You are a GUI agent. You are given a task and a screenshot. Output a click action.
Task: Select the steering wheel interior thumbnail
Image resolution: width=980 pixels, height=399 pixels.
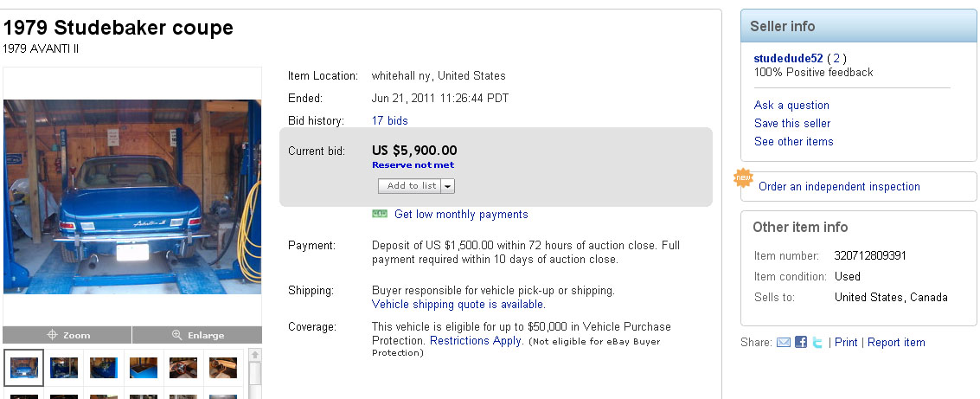pyautogui.click(x=183, y=367)
